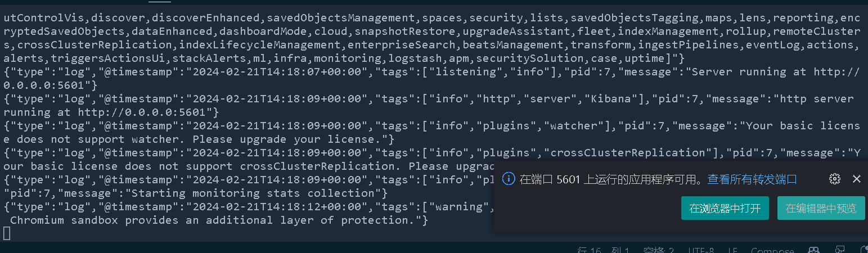Click the blue info icon in the notification
Screen dimensions: 868x253
[508, 179]
